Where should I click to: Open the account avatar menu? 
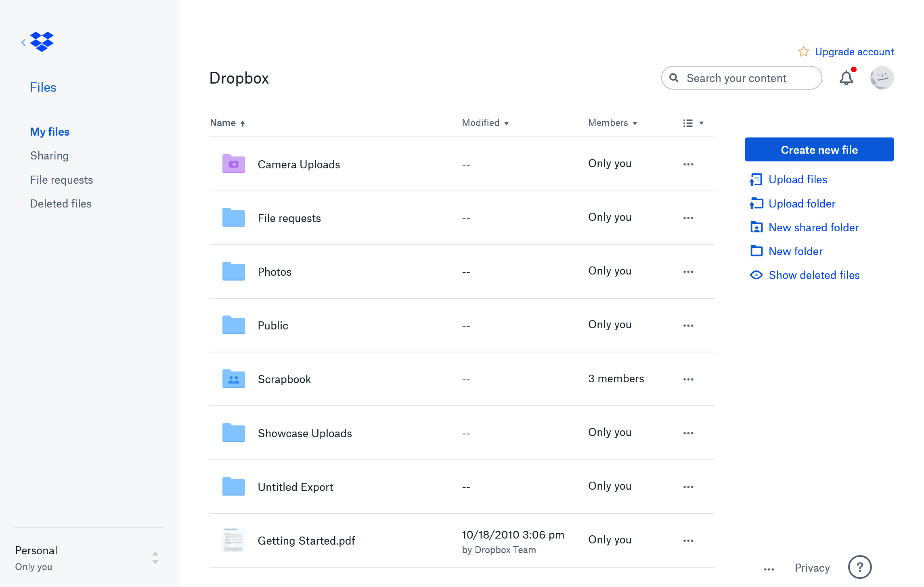tap(882, 78)
